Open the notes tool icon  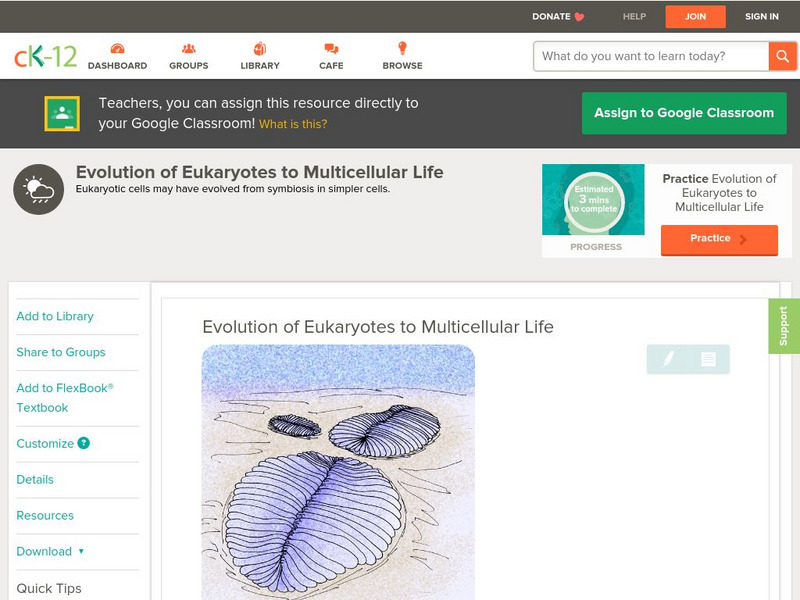(708, 359)
